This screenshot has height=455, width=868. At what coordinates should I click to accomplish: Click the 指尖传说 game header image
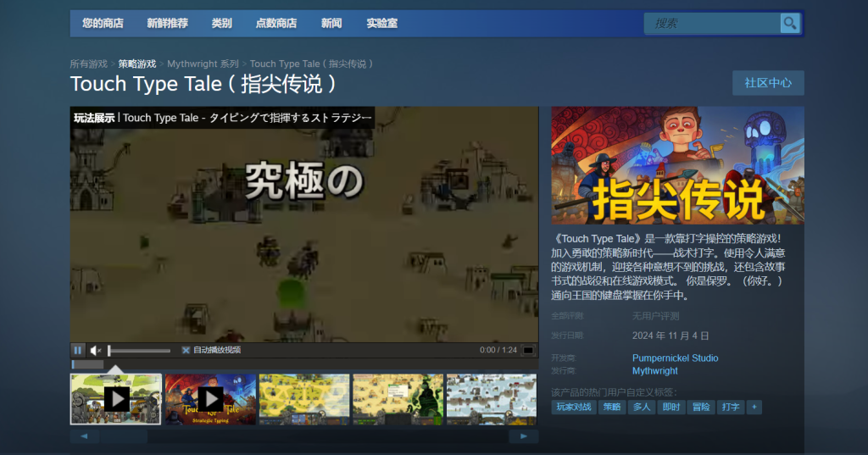tap(677, 165)
